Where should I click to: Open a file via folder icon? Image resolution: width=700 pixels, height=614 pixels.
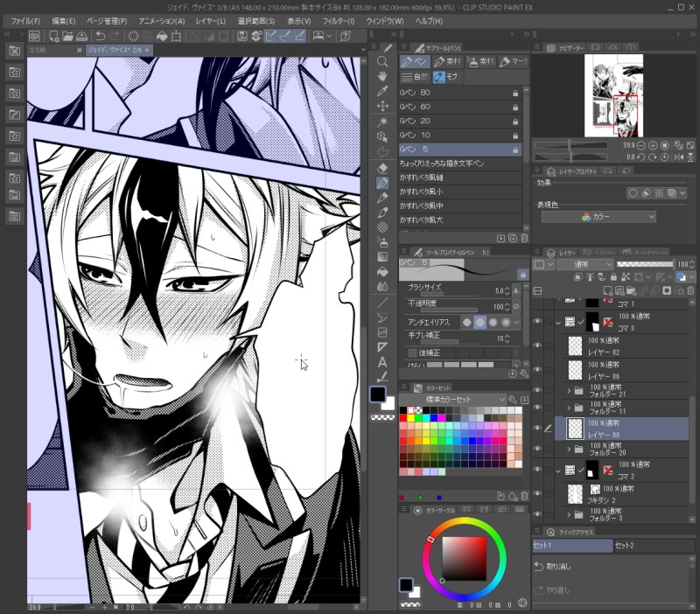(x=68, y=36)
